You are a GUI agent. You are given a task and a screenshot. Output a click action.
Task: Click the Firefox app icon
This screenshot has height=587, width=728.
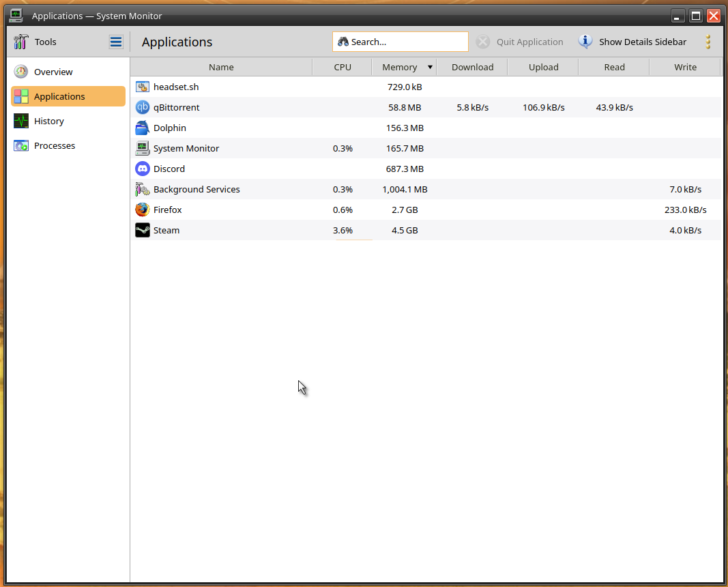tap(143, 210)
